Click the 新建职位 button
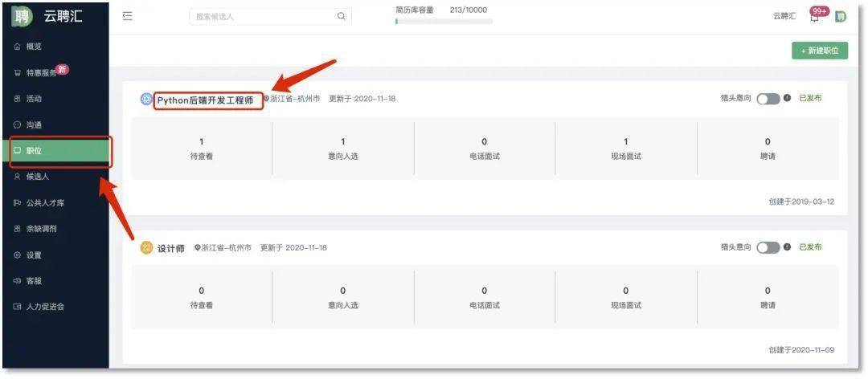The height and width of the screenshot is (379, 868). pyautogui.click(x=819, y=51)
